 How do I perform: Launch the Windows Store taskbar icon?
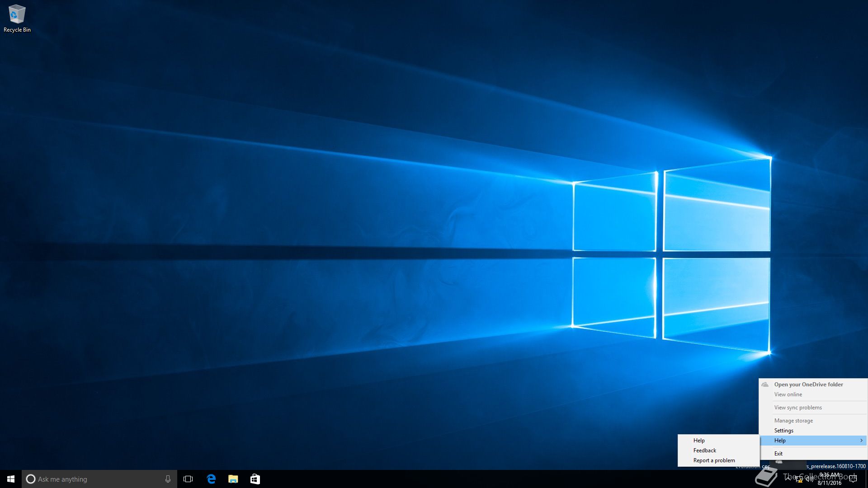coord(255,479)
